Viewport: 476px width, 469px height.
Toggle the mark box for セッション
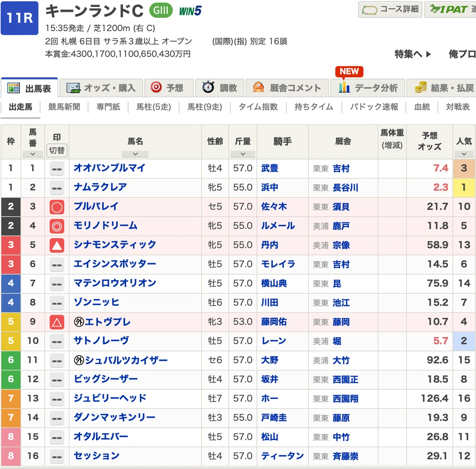click(57, 457)
